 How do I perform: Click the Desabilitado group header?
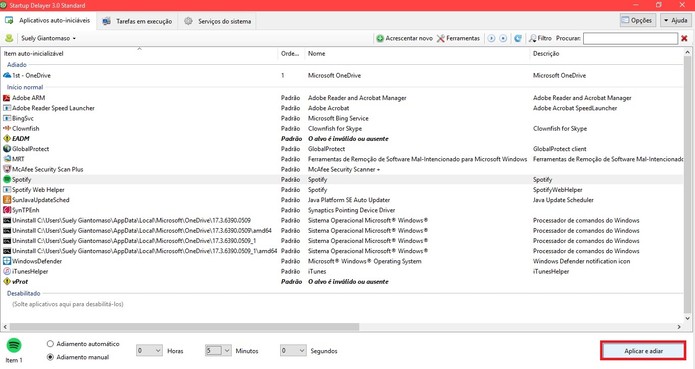(x=23, y=294)
